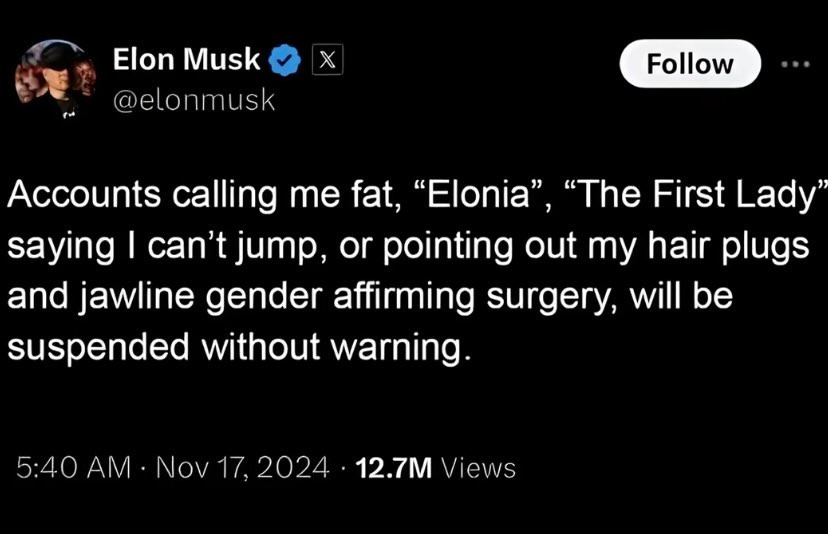Open Elon Musk's profile avatar picture

56,78
